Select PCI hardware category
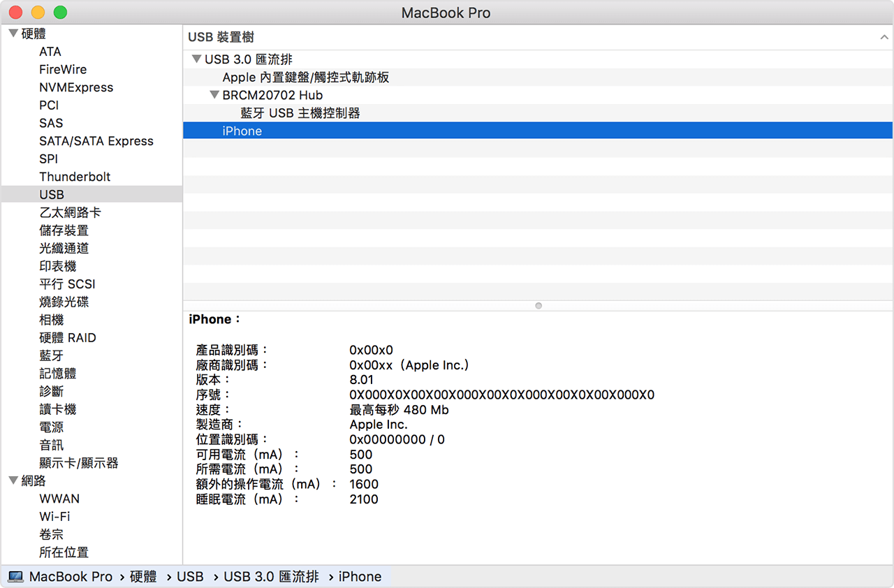 point(49,105)
